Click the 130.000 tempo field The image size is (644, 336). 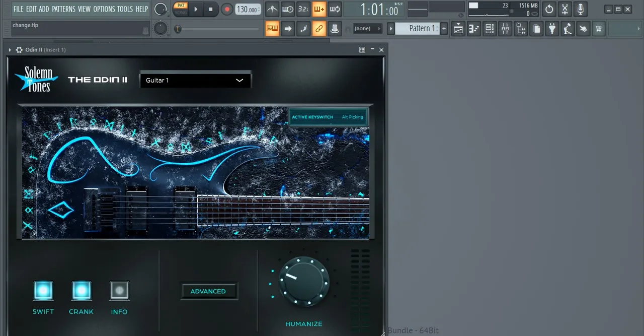click(248, 9)
